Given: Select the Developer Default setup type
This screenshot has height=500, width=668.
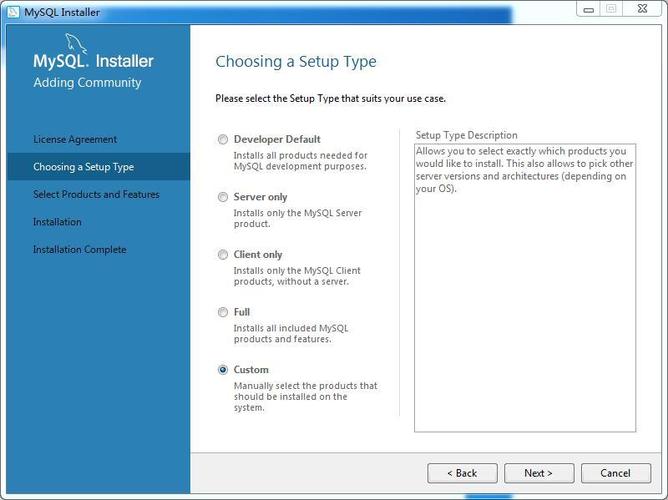Looking at the screenshot, I should [x=223, y=140].
